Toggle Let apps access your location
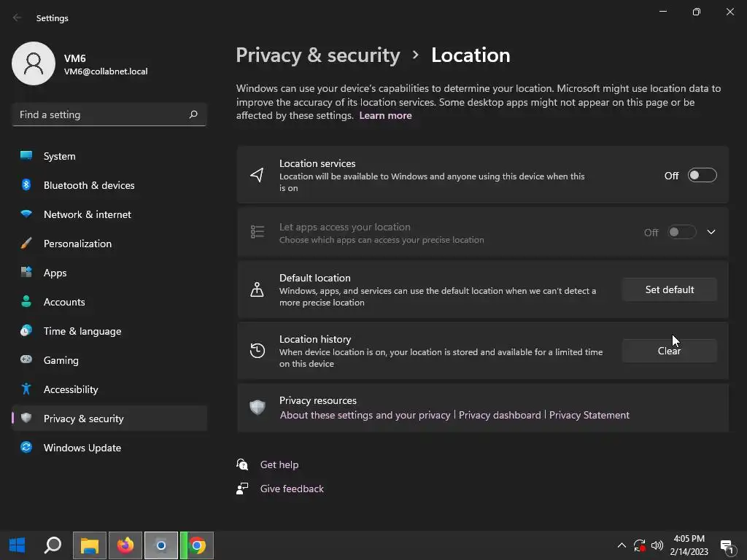The image size is (747, 560). click(x=681, y=232)
